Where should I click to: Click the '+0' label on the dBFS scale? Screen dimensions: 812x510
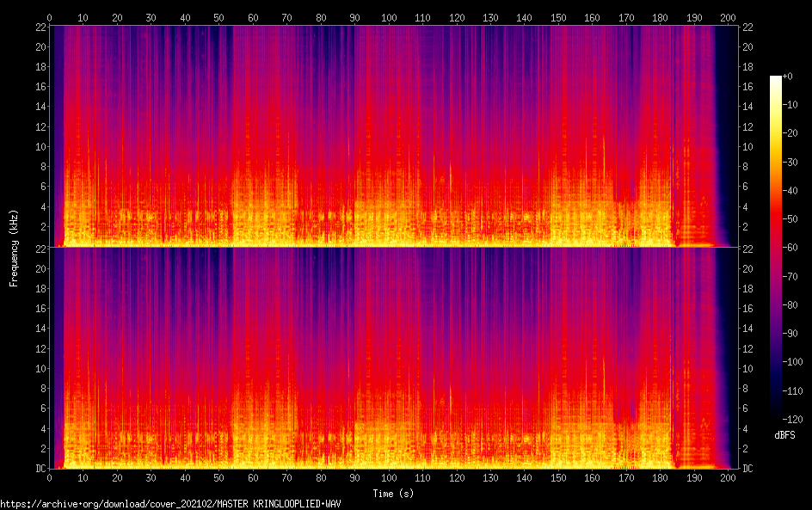[787, 76]
